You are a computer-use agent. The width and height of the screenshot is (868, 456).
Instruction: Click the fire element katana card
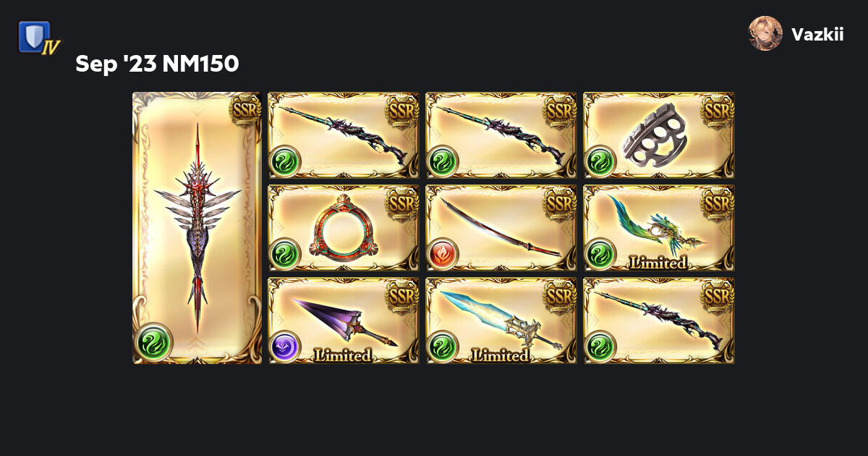(x=501, y=228)
